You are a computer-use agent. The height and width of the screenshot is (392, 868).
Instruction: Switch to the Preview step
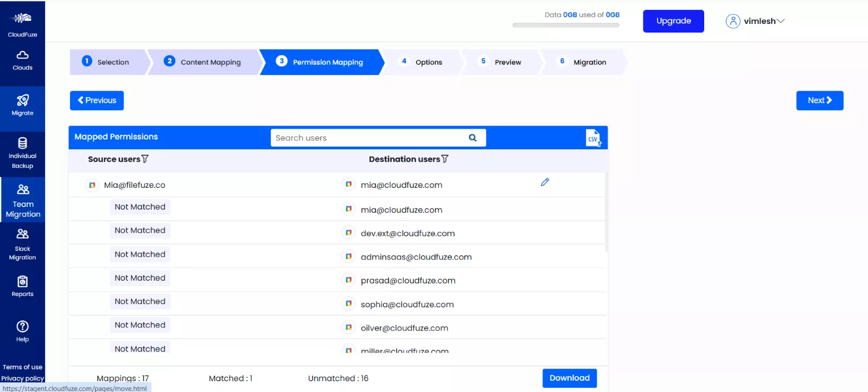coord(501,62)
